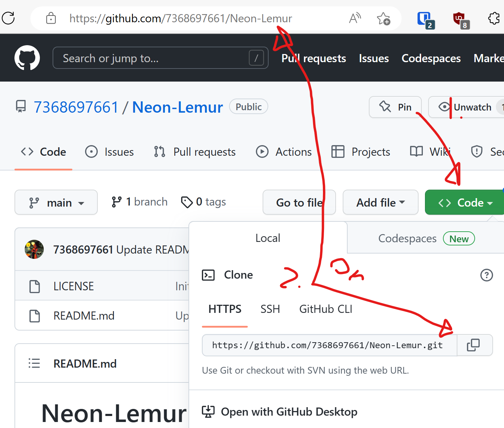Open the README.md file link

pyautogui.click(x=84, y=315)
